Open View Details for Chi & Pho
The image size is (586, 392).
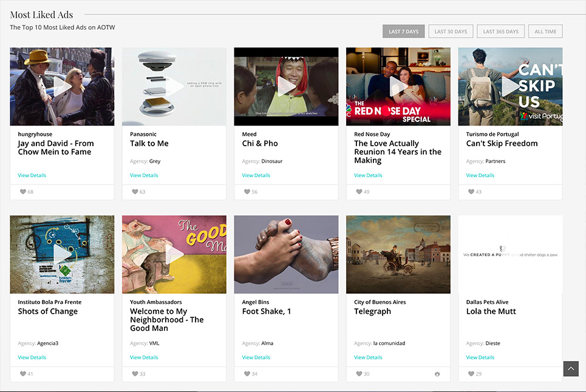tap(256, 175)
